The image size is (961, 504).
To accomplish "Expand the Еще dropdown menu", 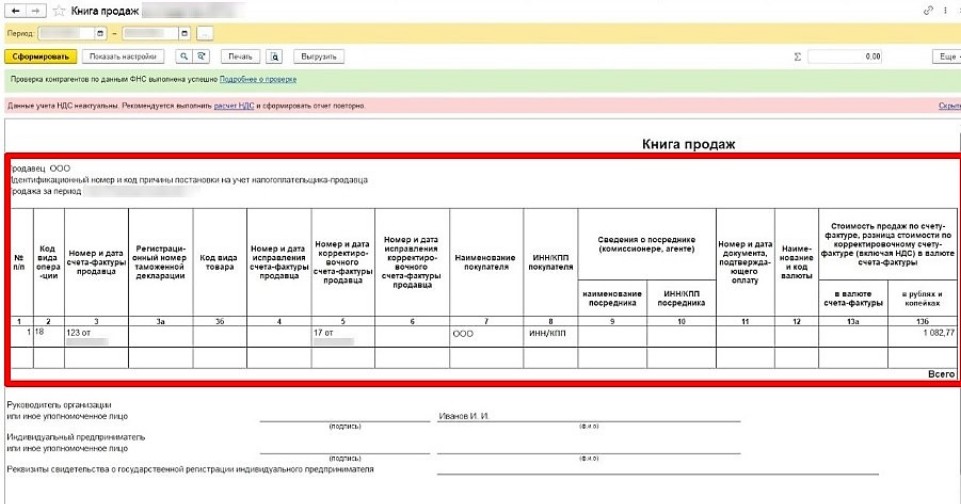I will click(x=946, y=57).
